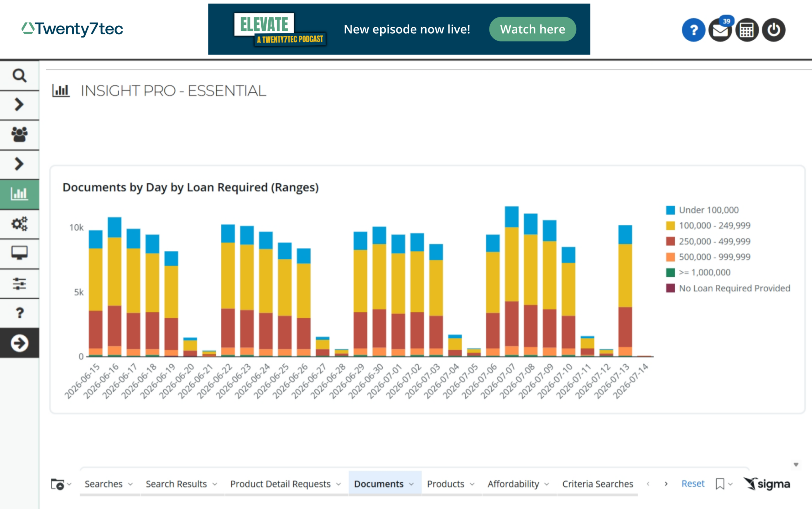Open the mail messages icon with badge

[x=720, y=30]
